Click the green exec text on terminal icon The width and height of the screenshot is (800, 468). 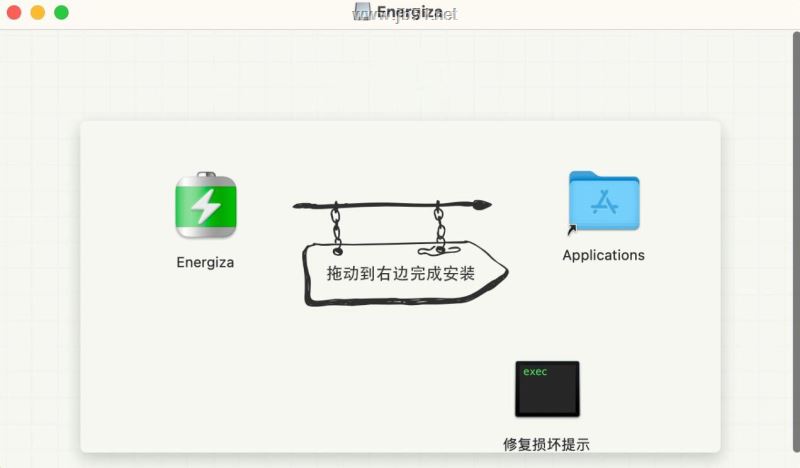tap(535, 372)
